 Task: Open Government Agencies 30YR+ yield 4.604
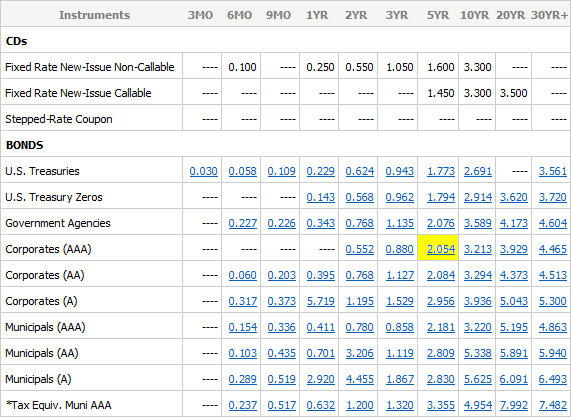pos(553,223)
